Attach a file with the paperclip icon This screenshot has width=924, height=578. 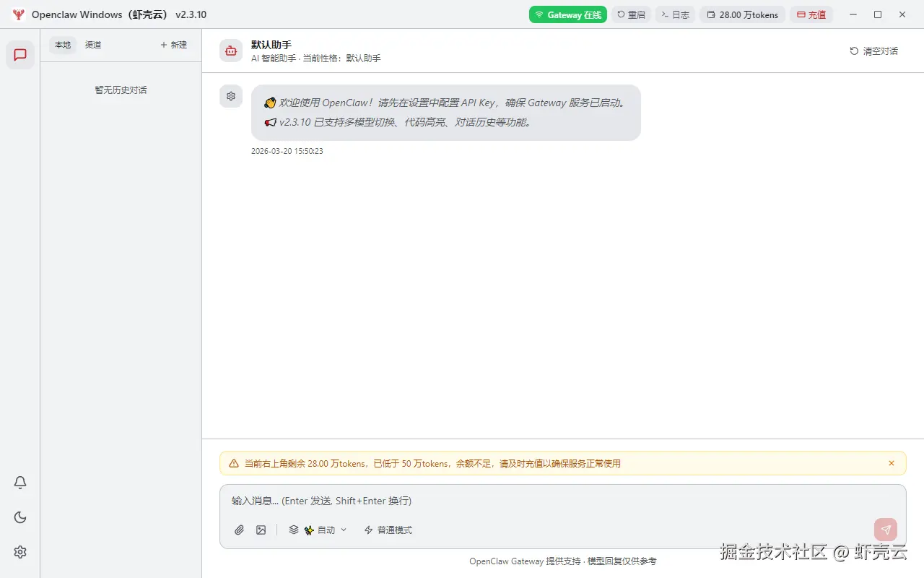coord(240,530)
